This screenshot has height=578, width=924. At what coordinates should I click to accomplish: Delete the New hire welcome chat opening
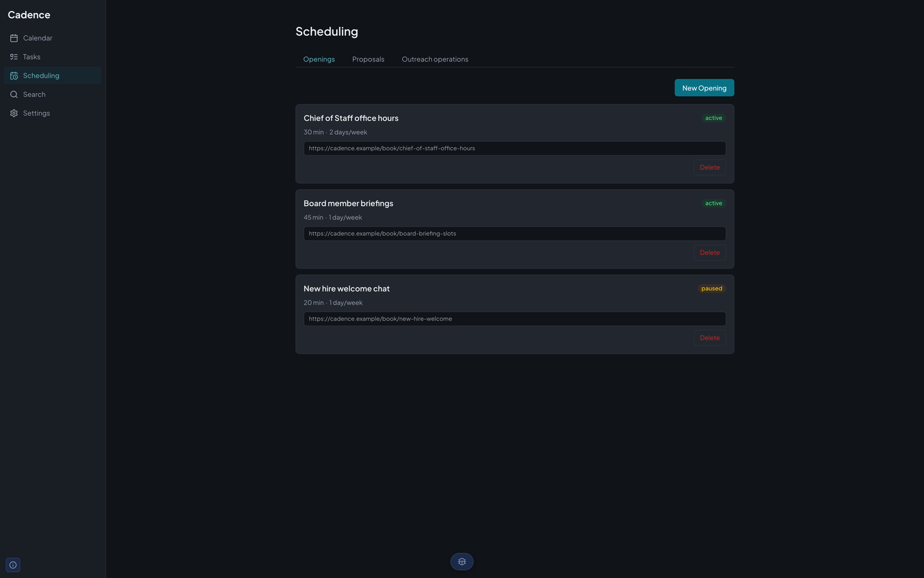(710, 338)
